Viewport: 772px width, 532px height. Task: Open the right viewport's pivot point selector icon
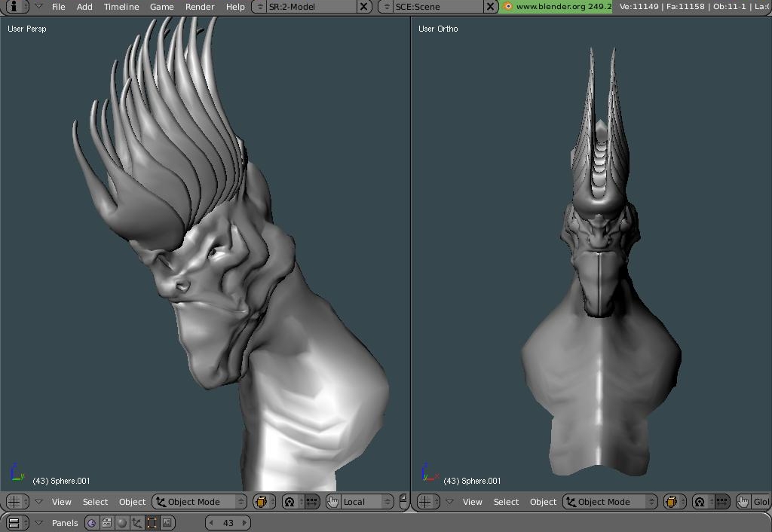703,502
